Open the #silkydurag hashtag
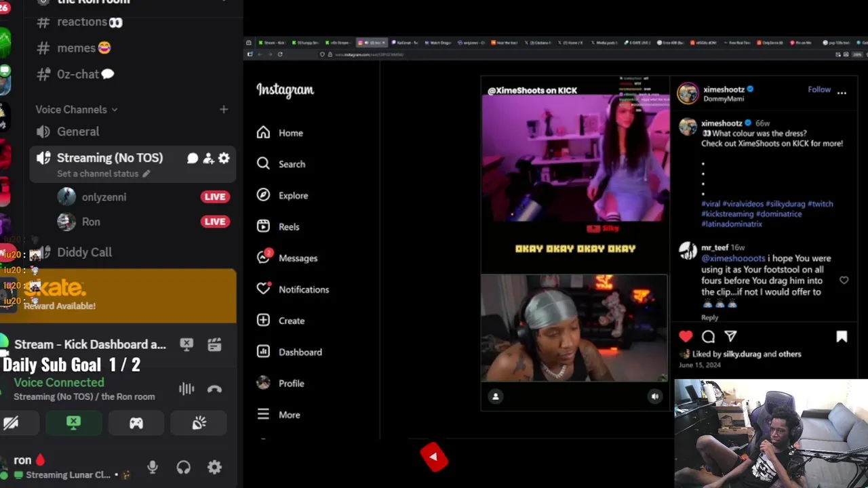Image resolution: width=868 pixels, height=488 pixels. pyautogui.click(x=787, y=203)
